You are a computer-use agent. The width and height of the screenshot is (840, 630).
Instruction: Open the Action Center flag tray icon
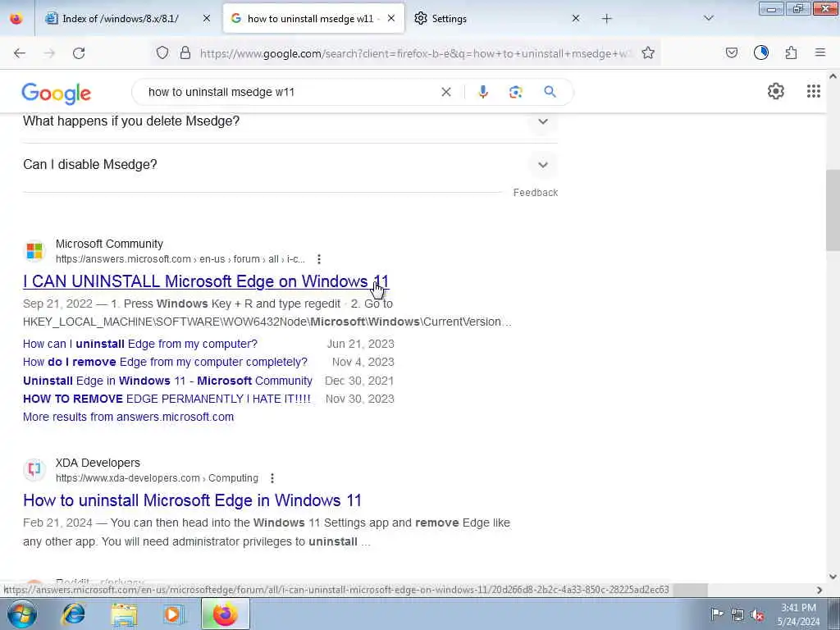click(717, 614)
